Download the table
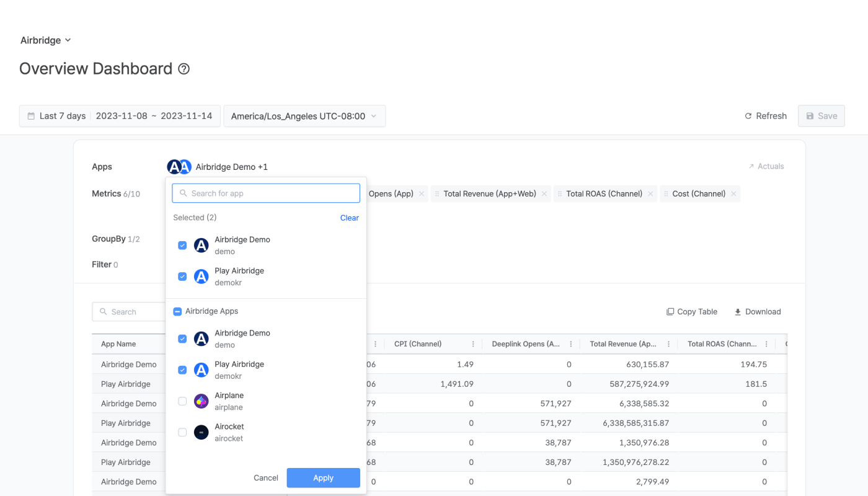The width and height of the screenshot is (868, 496). pyautogui.click(x=758, y=312)
